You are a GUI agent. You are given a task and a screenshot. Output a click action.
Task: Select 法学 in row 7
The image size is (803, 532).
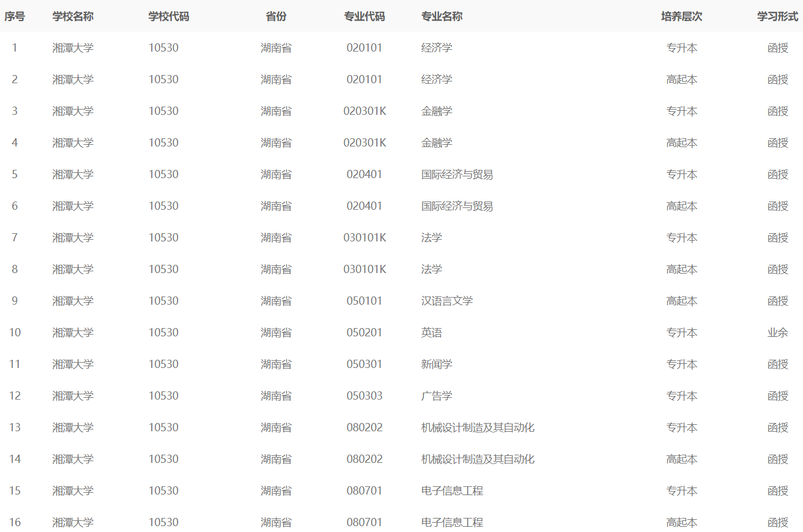click(x=431, y=238)
